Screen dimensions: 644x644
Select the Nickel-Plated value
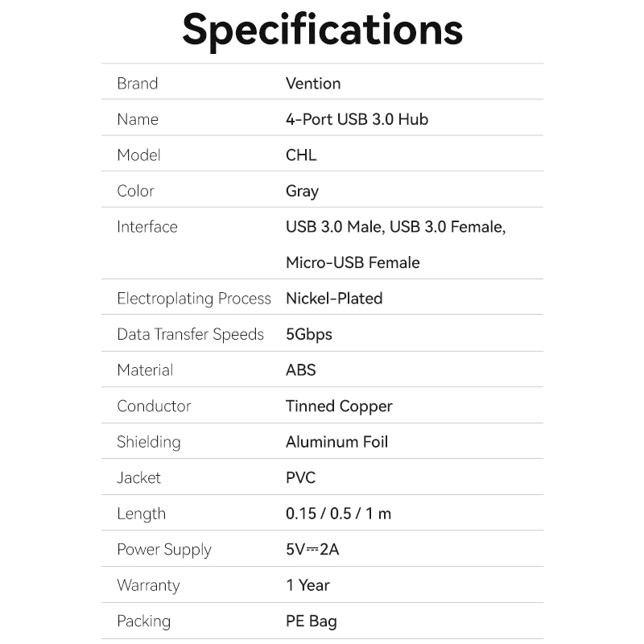tap(334, 299)
